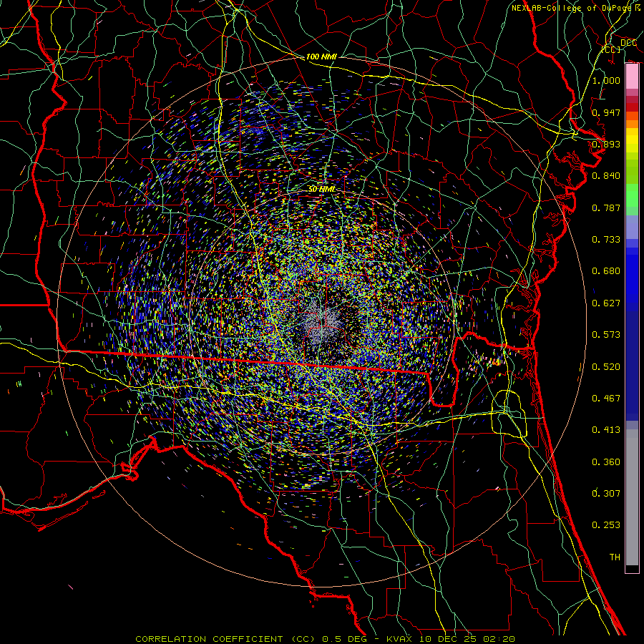Select the 0.360 legend value
The image size is (644, 644).
pyautogui.click(x=606, y=462)
